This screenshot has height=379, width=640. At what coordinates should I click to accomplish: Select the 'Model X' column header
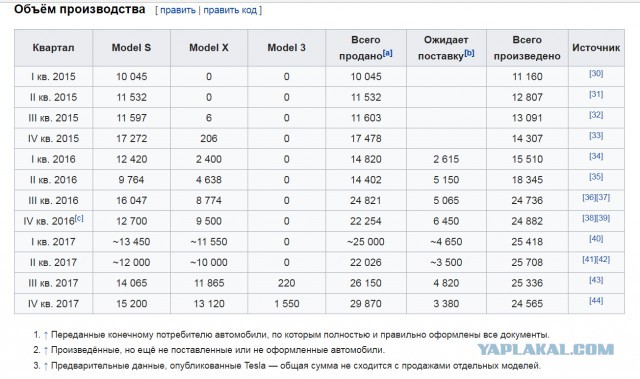click(209, 48)
